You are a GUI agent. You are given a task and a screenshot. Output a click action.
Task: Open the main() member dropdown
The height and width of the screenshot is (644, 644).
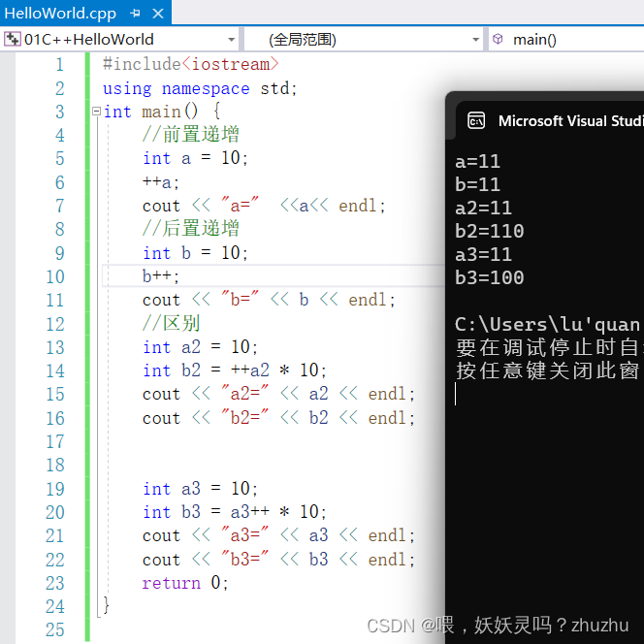(566, 40)
